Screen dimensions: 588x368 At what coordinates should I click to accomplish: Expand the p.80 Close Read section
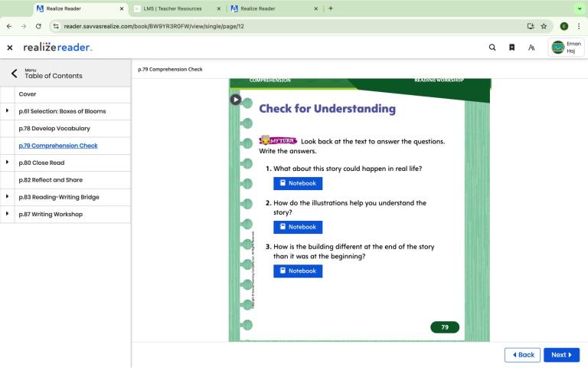coord(8,163)
